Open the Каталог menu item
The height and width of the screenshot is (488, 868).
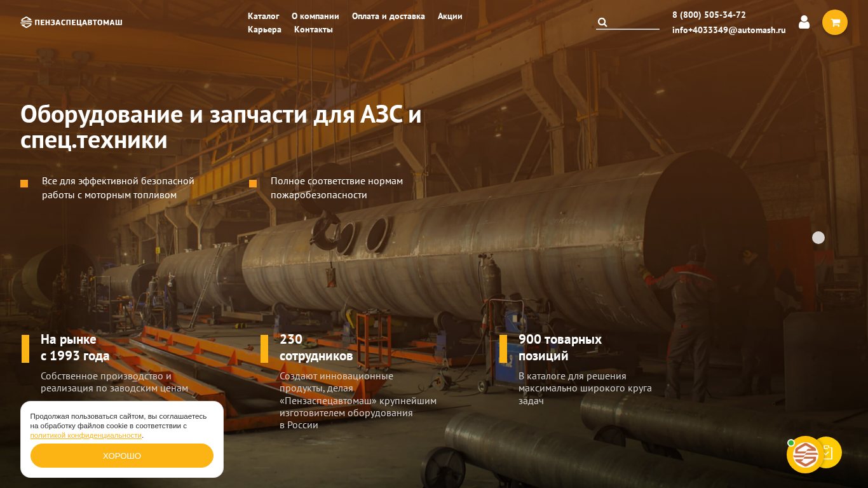tap(263, 16)
